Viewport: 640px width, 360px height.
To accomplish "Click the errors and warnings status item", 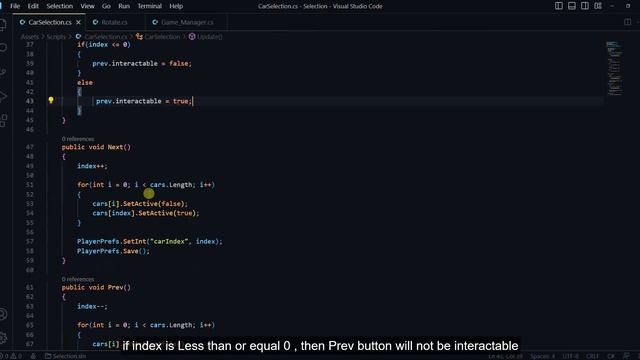I will click(12, 356).
